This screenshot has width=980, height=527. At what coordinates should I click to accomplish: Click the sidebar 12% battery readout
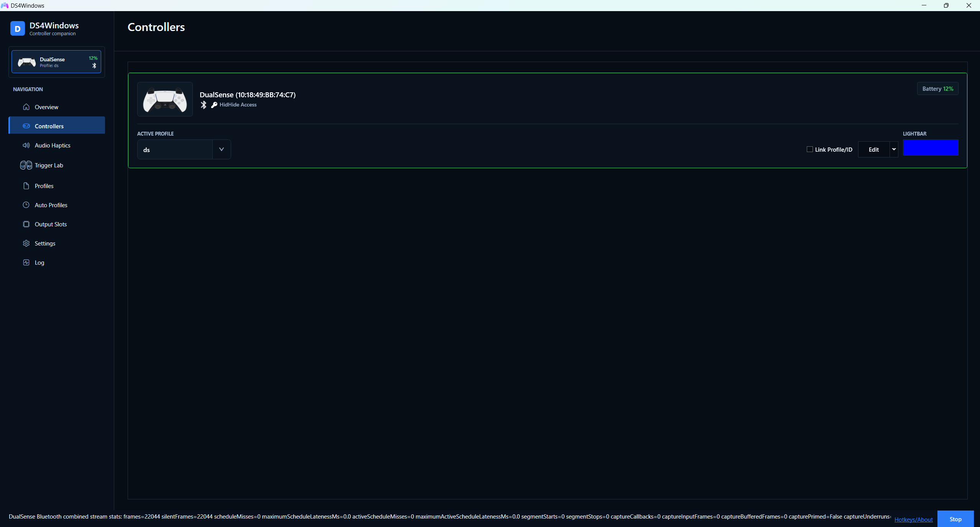click(x=93, y=58)
